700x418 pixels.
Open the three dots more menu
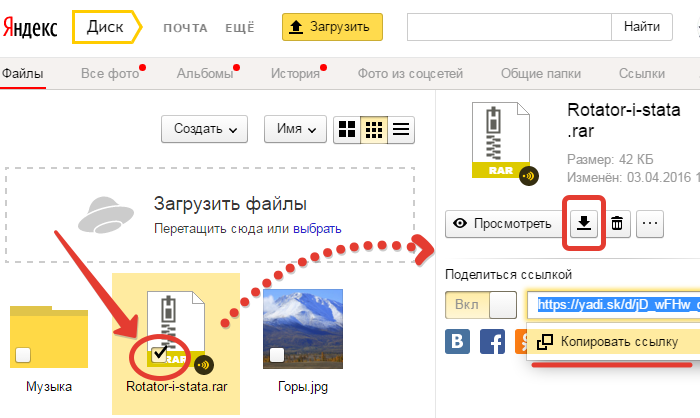[x=650, y=223]
